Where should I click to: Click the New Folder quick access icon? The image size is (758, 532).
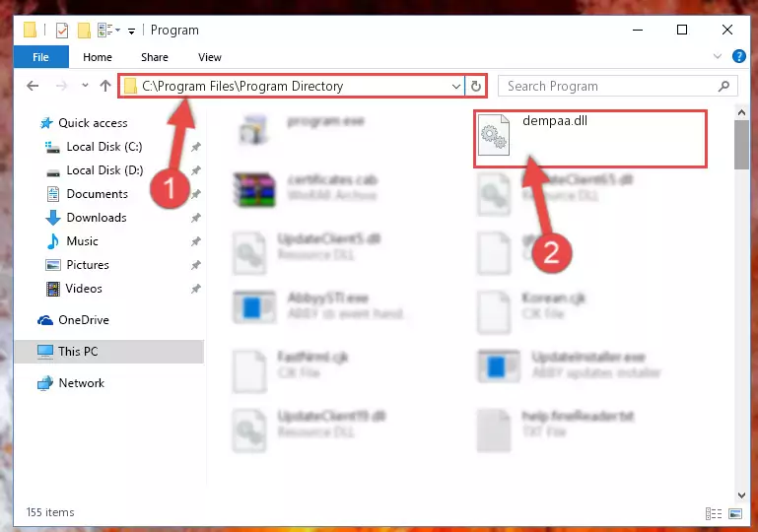(84, 31)
